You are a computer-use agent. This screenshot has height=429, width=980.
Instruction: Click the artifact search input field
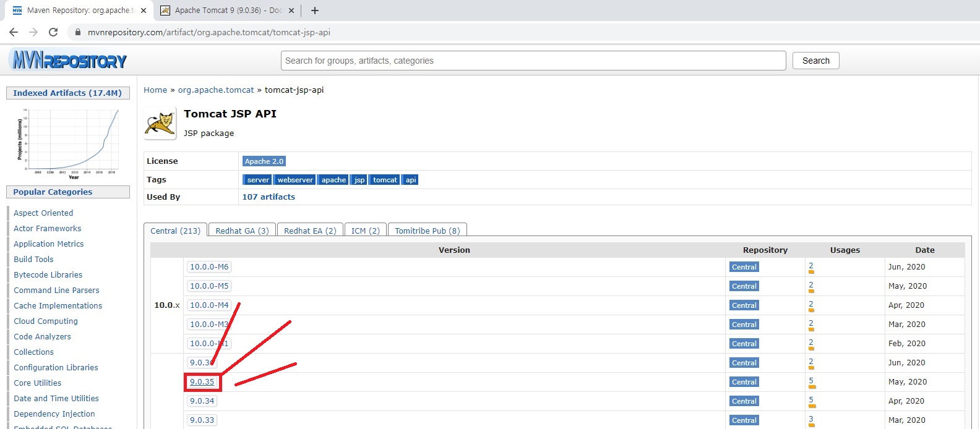pos(533,61)
